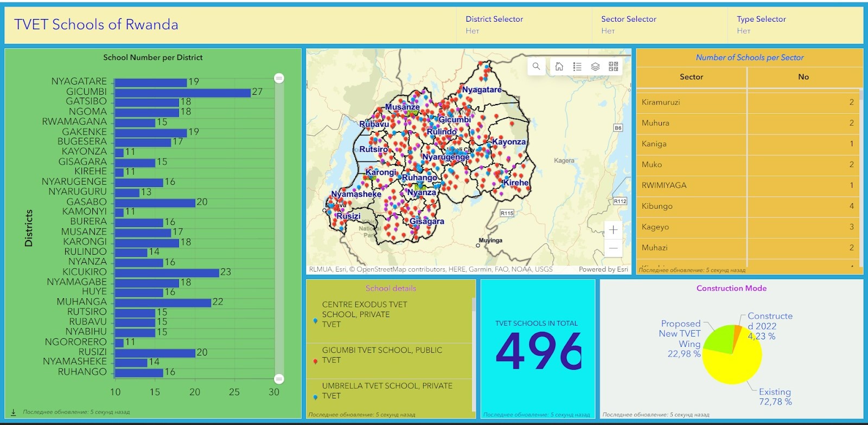Download the district chart data

pos(14,413)
